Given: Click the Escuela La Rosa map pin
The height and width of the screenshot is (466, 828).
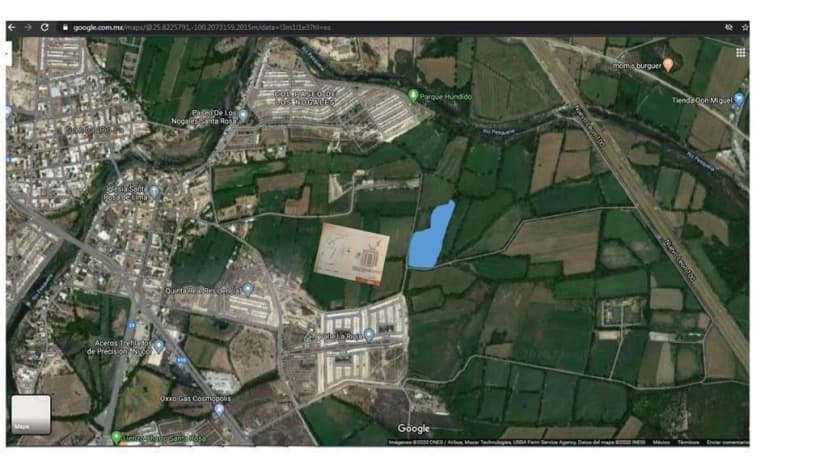Looking at the screenshot, I should pos(369,335).
